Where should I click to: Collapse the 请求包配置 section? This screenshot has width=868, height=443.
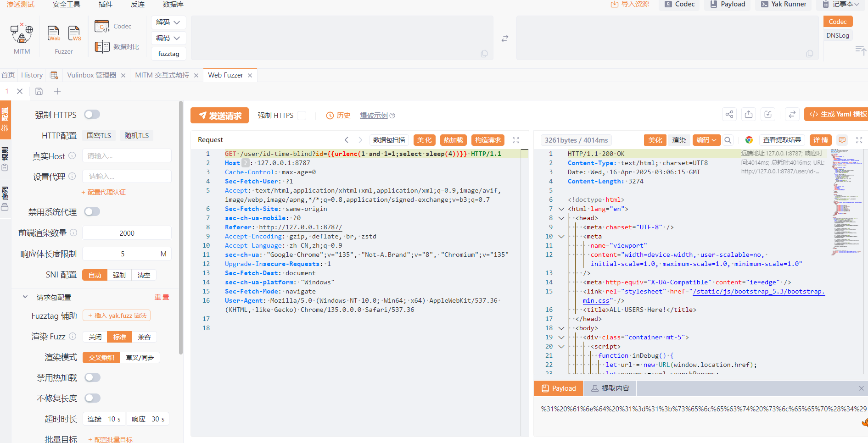pyautogui.click(x=25, y=297)
